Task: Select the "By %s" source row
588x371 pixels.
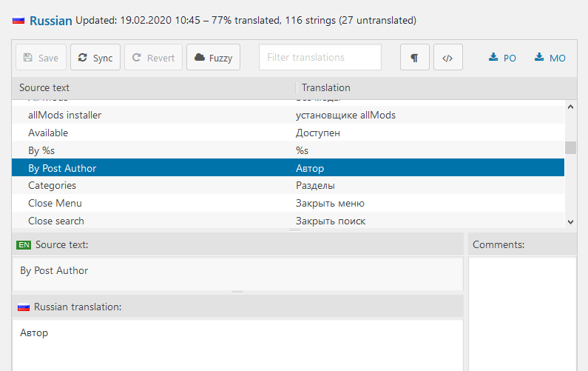Action: (x=288, y=150)
